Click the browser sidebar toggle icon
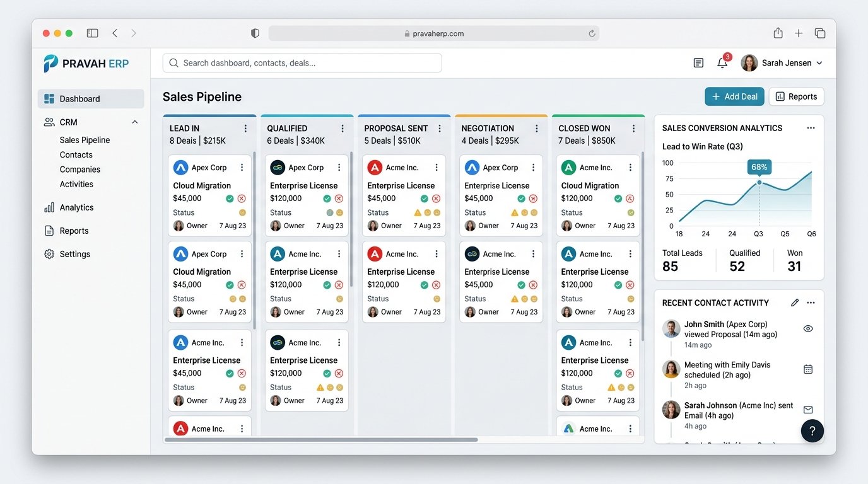 [92, 33]
